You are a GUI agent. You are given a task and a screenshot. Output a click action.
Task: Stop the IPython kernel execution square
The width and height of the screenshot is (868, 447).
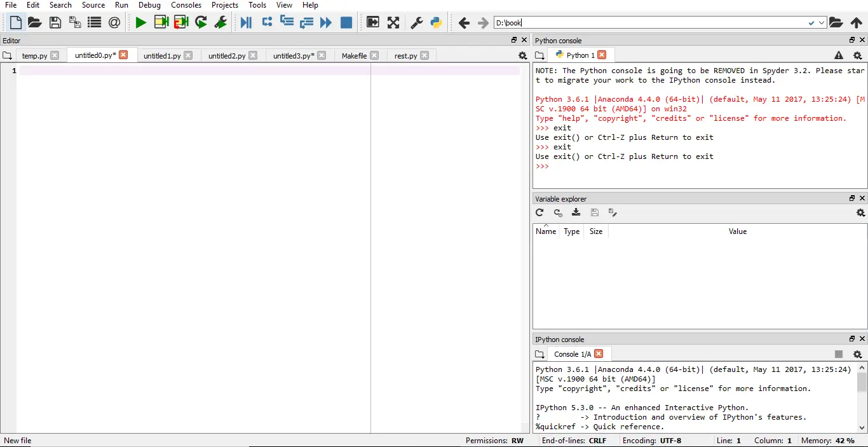pyautogui.click(x=839, y=354)
